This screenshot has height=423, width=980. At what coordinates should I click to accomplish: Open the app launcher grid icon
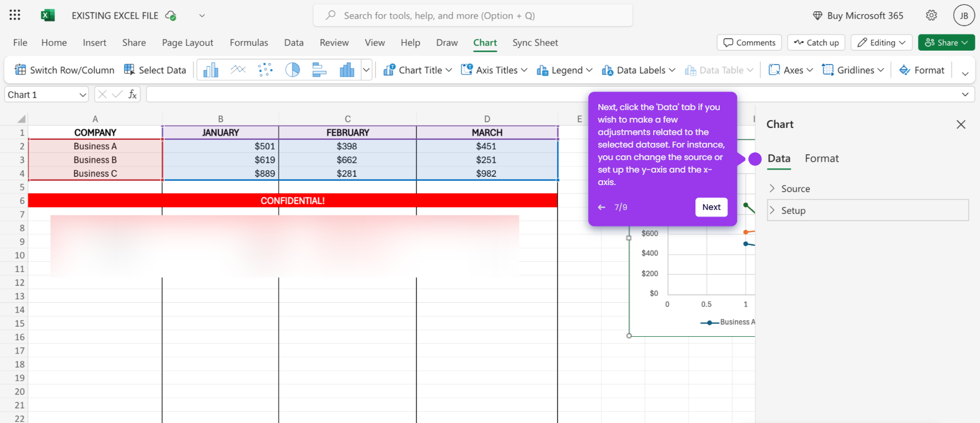15,15
